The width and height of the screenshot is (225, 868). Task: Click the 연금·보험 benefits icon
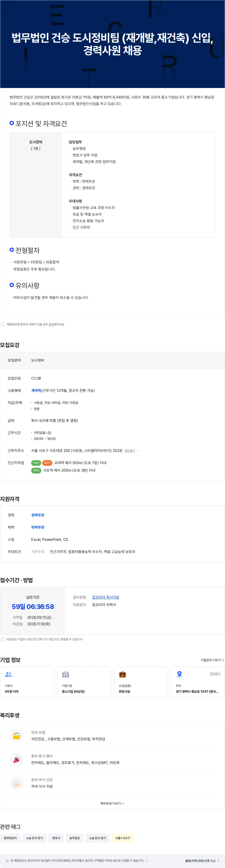coord(16,736)
